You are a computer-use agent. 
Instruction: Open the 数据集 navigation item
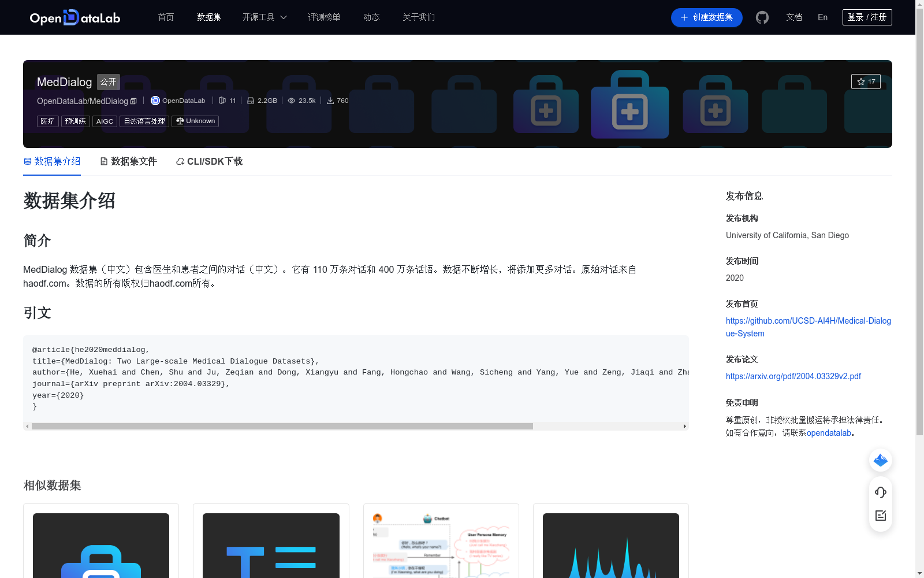point(209,17)
